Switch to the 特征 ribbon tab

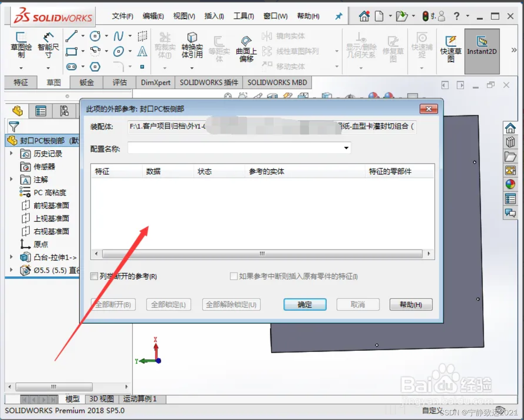(21, 83)
